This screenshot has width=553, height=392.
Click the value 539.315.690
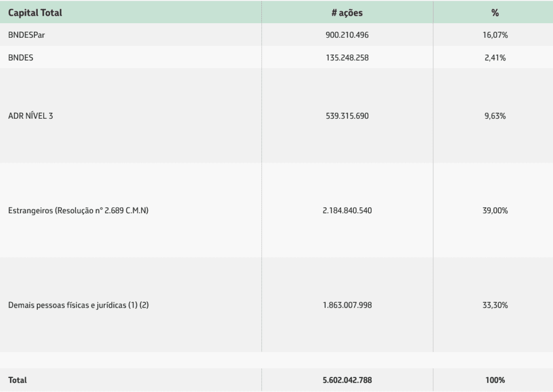pos(347,116)
